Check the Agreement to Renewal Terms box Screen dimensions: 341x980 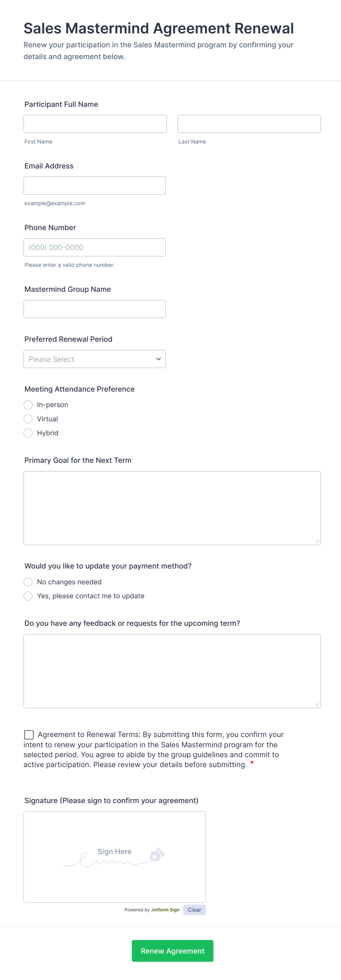click(29, 734)
